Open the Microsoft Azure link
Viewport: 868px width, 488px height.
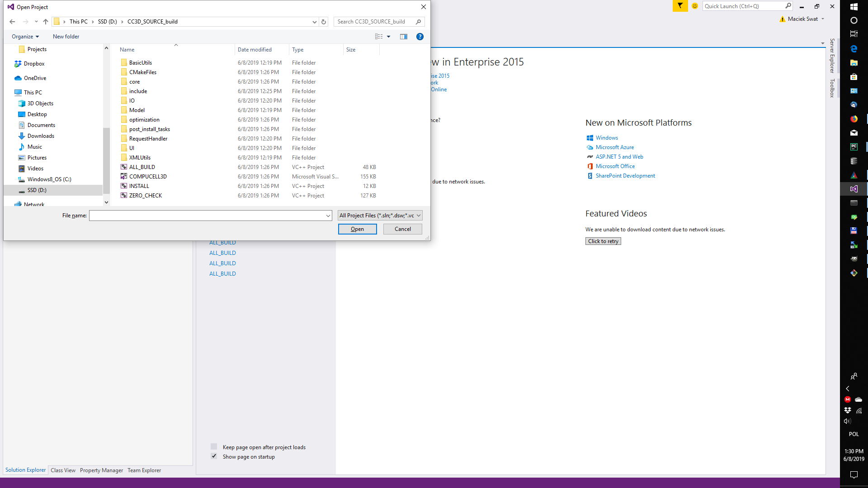(614, 147)
